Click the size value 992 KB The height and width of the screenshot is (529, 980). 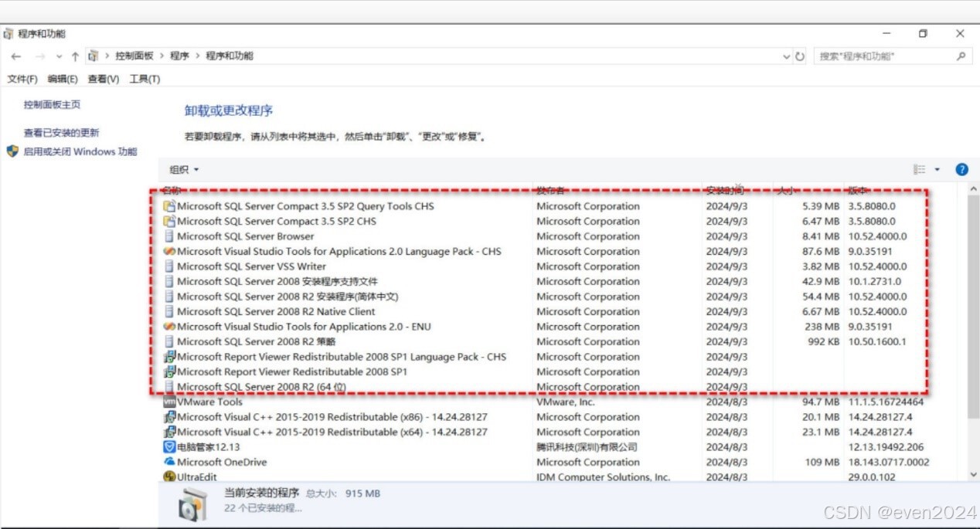point(823,341)
